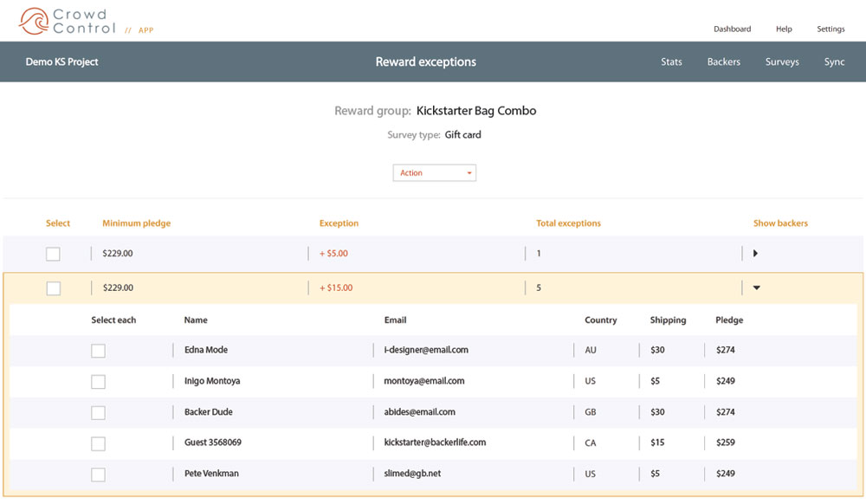Open the Action dropdown
866x504 pixels.
point(434,173)
